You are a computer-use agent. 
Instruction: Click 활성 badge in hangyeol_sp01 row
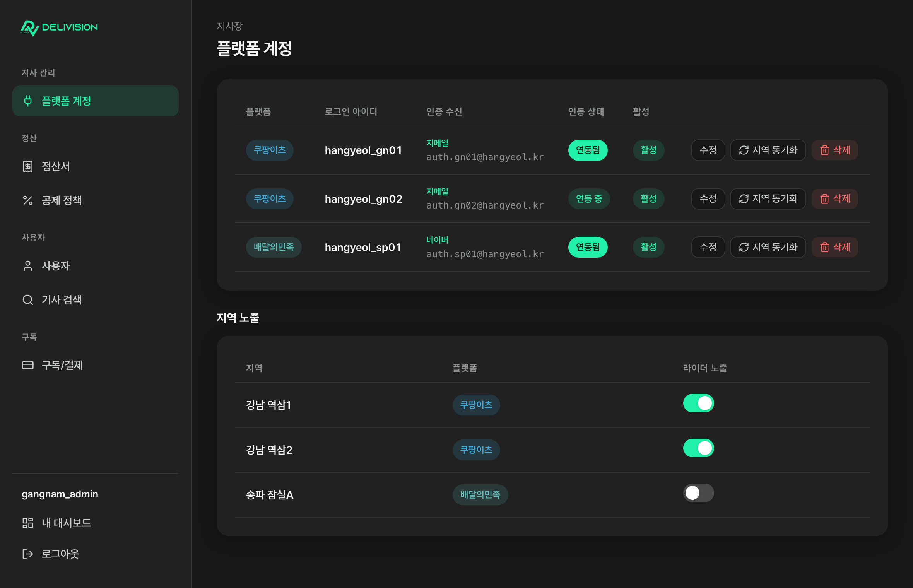pyautogui.click(x=649, y=247)
